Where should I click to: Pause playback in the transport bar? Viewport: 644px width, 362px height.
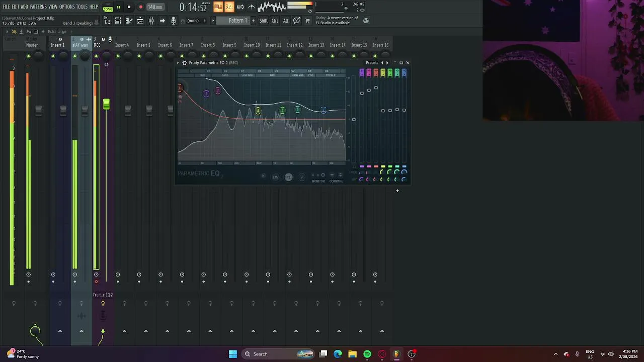[118, 7]
